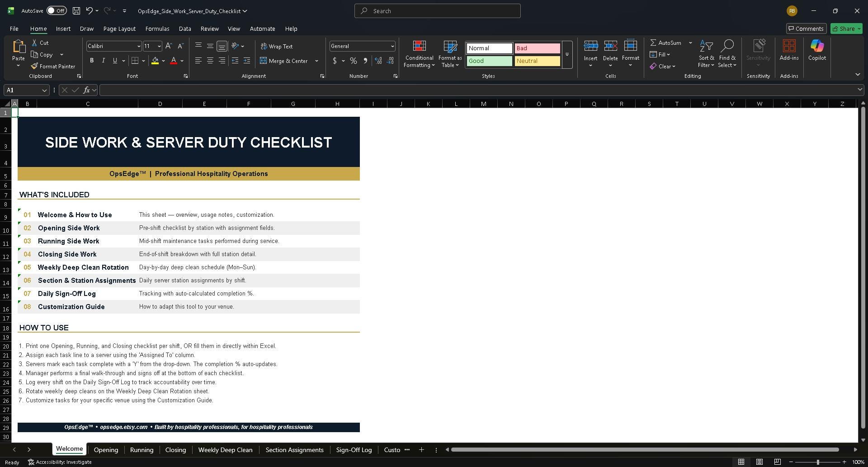
Task: Add a new sheet
Action: [x=421, y=449]
